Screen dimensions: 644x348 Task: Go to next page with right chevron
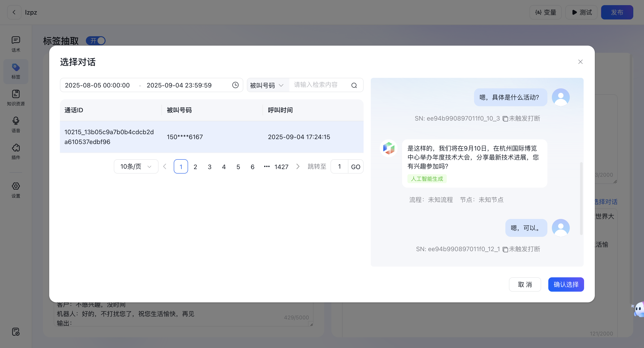297,166
